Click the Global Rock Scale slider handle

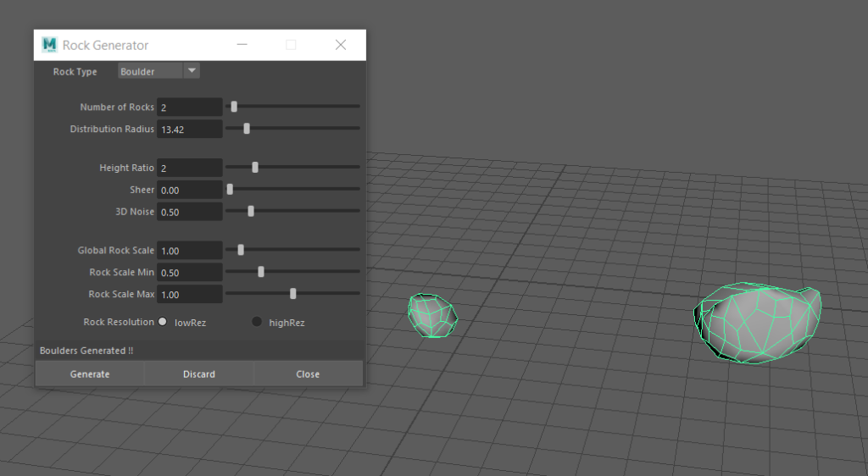(241, 250)
